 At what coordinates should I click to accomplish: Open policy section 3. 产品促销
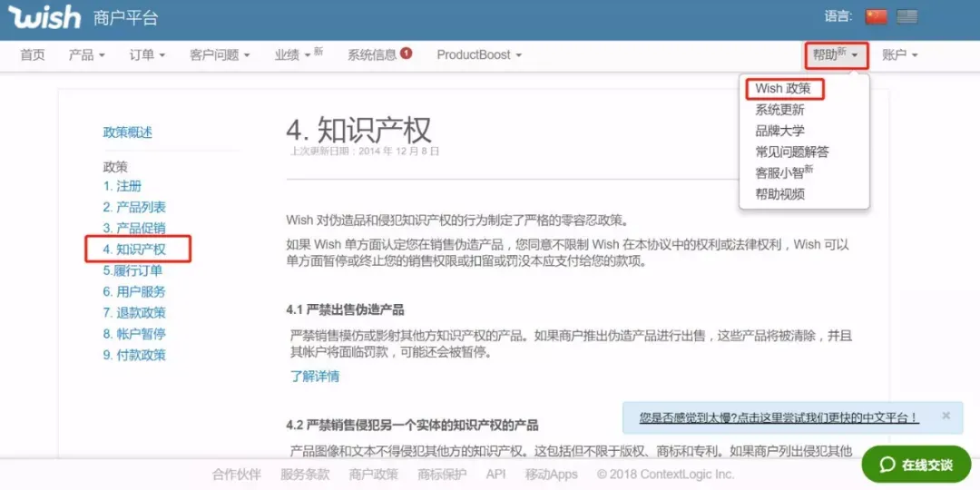click(x=134, y=228)
